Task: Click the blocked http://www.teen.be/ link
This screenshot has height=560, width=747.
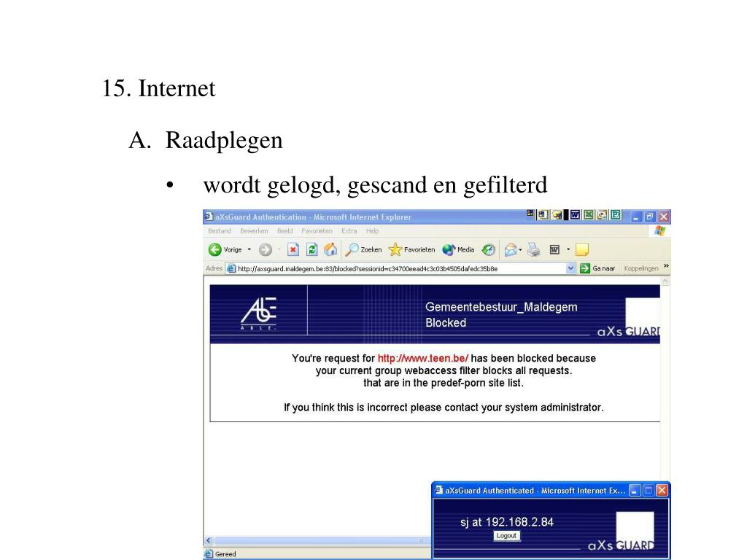Action: pos(423,358)
